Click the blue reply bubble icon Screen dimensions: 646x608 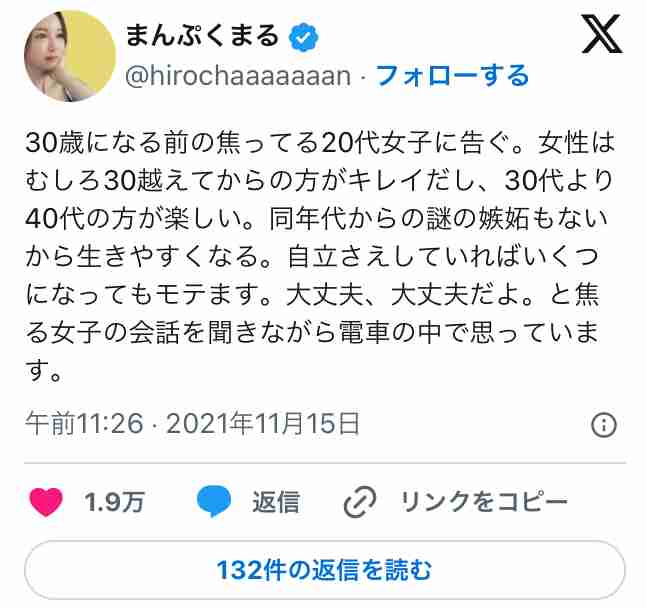coord(213,502)
